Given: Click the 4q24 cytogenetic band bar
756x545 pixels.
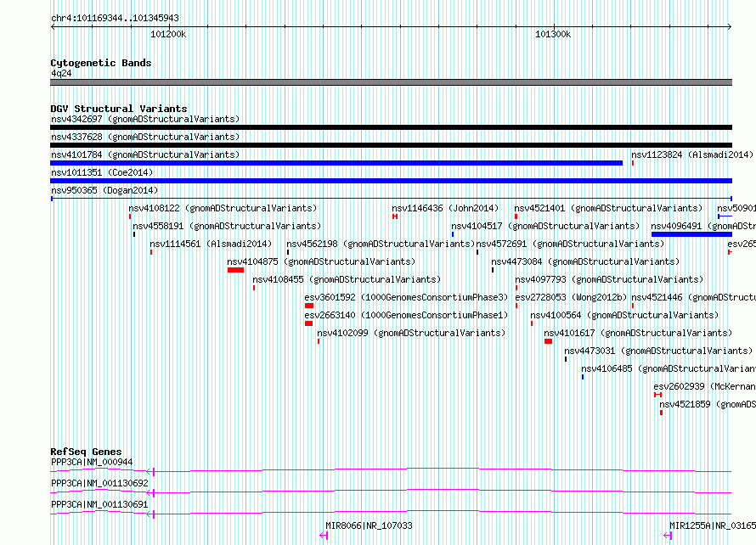Looking at the screenshot, I should (x=391, y=82).
